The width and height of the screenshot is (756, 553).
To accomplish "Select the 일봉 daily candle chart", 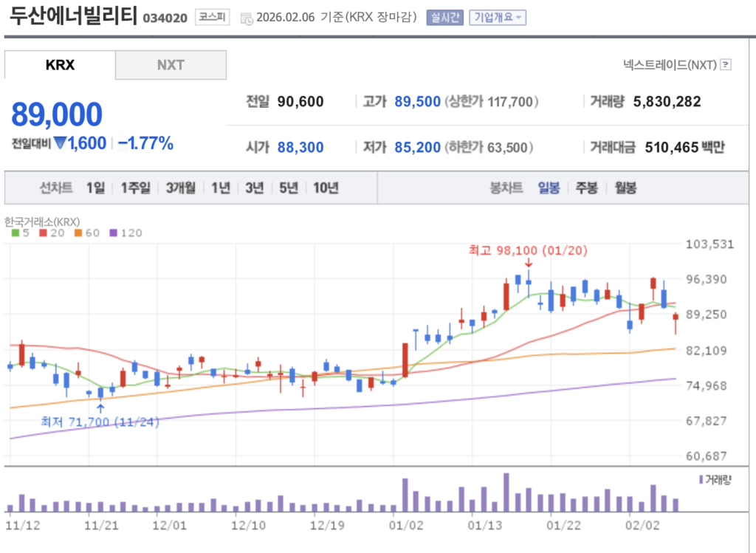I will click(x=549, y=188).
